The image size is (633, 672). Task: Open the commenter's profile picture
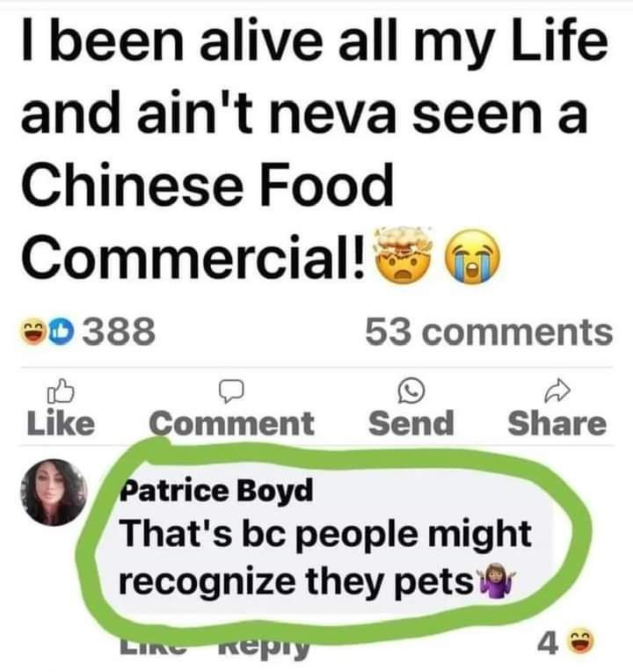[54, 493]
